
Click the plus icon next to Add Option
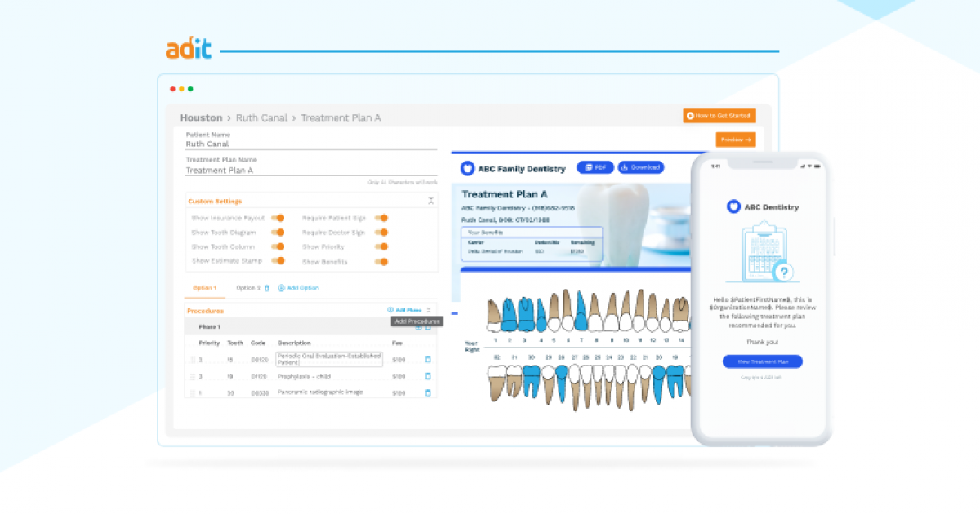point(281,288)
